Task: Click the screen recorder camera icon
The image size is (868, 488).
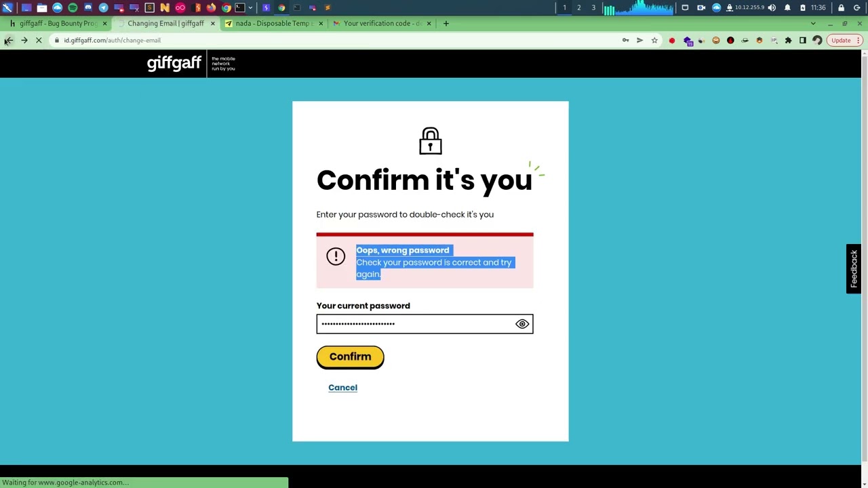Action: (701, 7)
